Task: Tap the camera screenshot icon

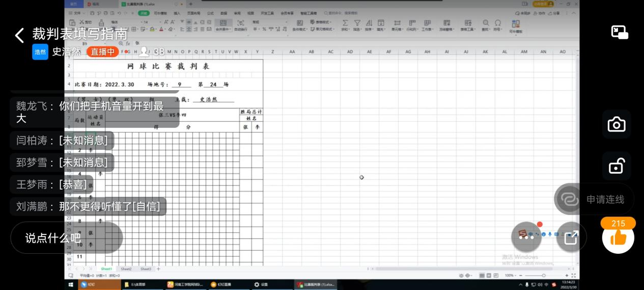Action: click(x=616, y=124)
